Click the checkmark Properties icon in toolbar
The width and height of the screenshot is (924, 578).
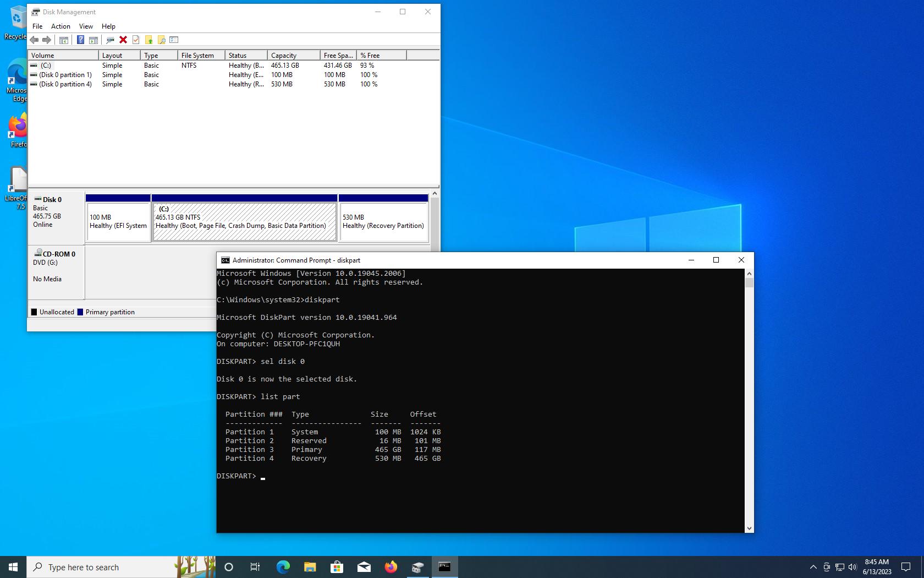pyautogui.click(x=136, y=40)
